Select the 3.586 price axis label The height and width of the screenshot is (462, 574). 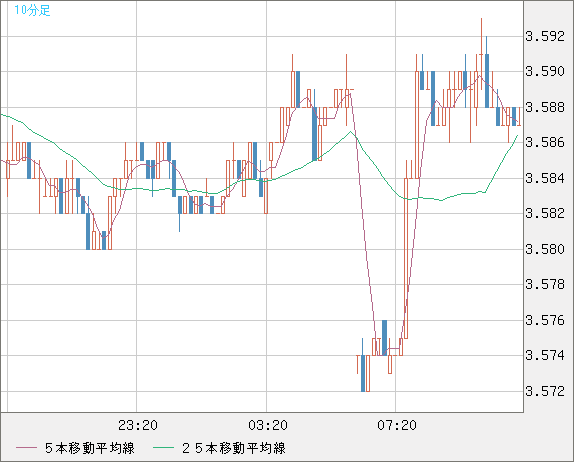tap(545, 142)
